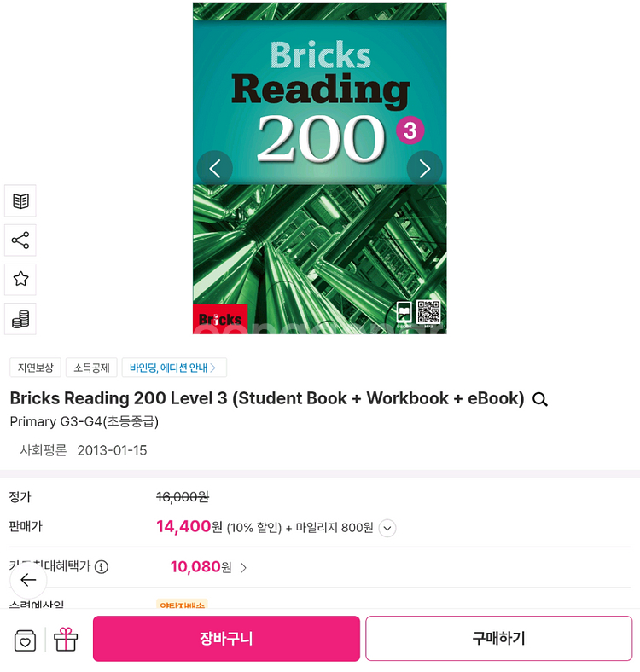Open info icon next to card benefit price

[102, 567]
